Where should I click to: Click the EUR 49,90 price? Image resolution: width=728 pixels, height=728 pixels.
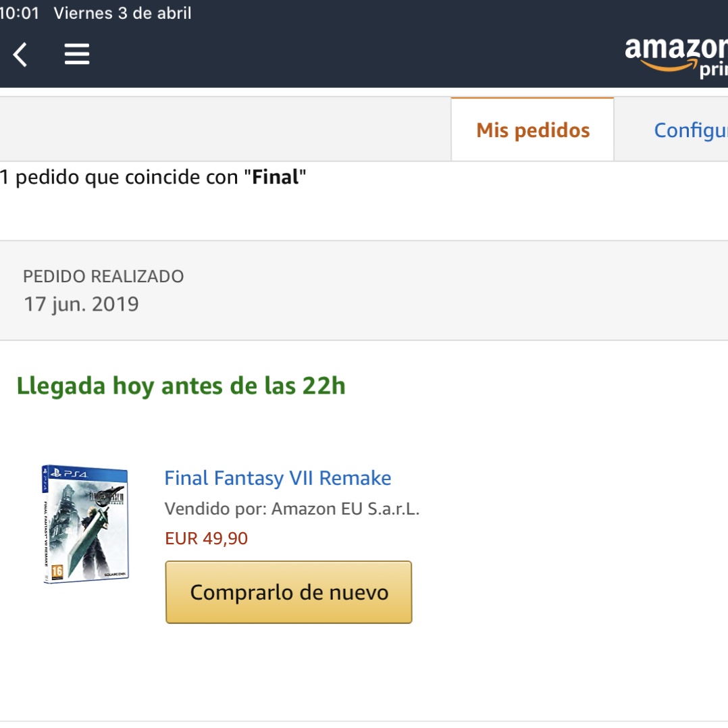coord(207,538)
